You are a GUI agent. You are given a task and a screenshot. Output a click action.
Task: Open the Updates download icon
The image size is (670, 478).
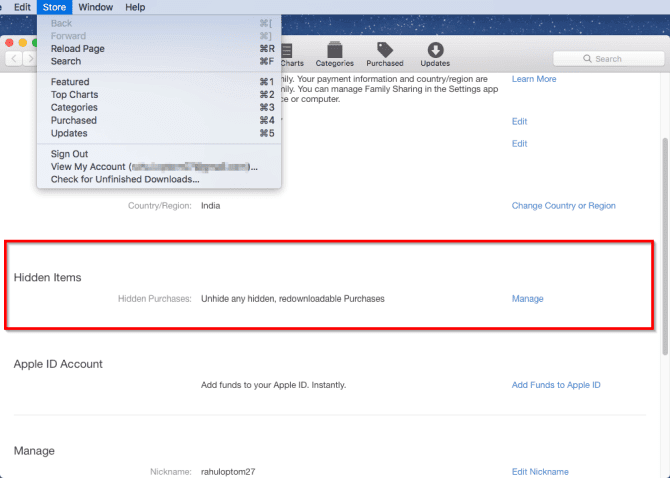click(x=435, y=54)
